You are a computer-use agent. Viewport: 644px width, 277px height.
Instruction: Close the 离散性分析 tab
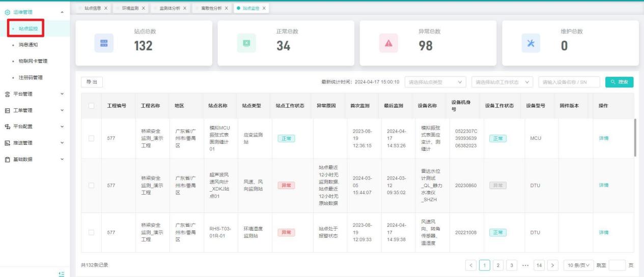coord(226,8)
